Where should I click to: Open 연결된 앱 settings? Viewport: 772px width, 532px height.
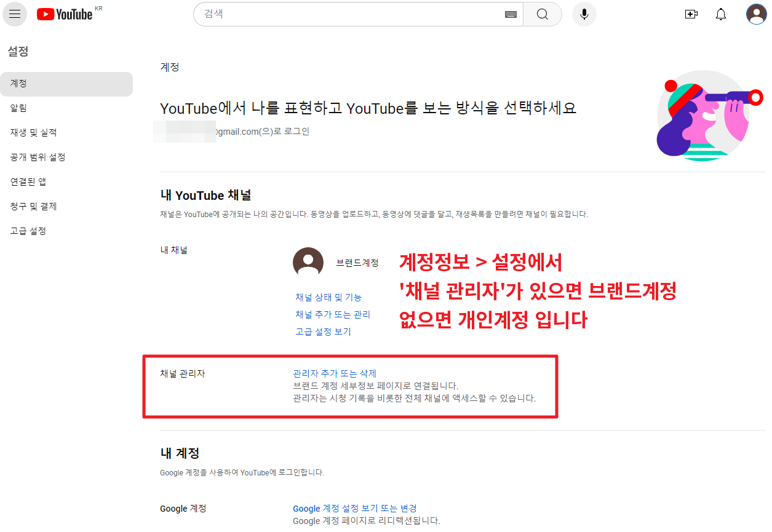[x=66, y=182]
